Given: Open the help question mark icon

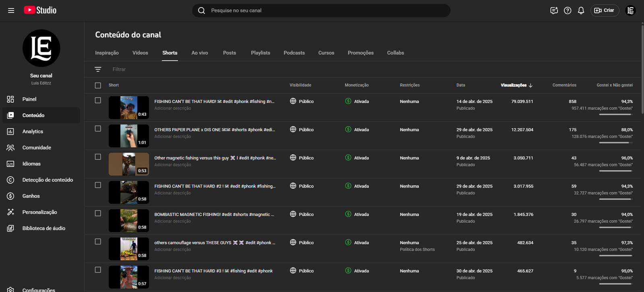Looking at the screenshot, I should coord(568,10).
